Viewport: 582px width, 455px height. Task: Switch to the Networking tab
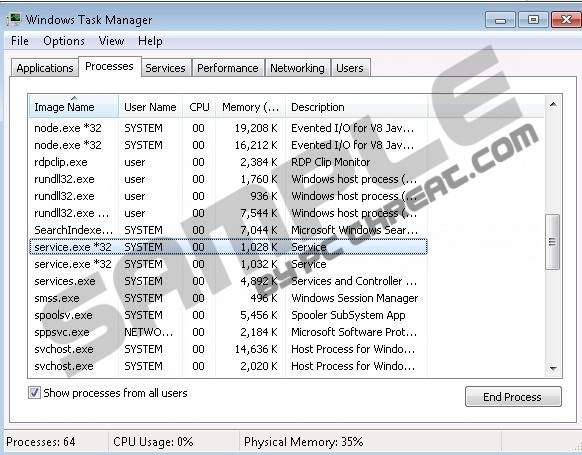click(x=297, y=68)
